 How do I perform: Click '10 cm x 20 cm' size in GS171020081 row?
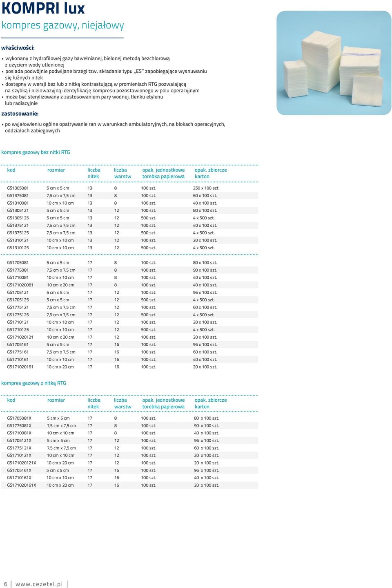tap(60, 285)
